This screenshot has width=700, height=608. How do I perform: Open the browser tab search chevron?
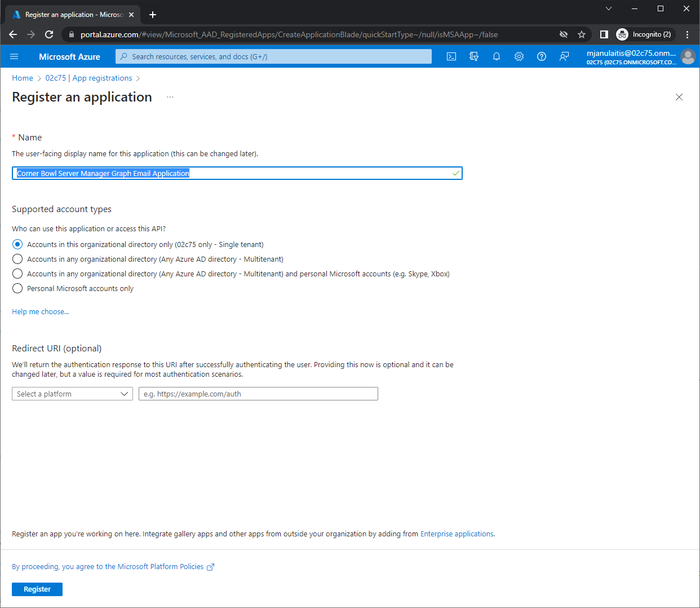pos(608,8)
